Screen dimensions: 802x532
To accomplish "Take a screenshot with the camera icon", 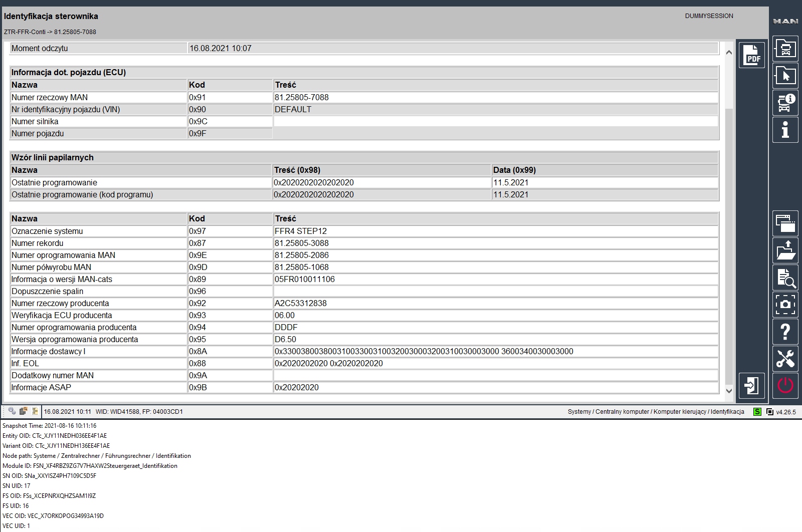I will [785, 305].
